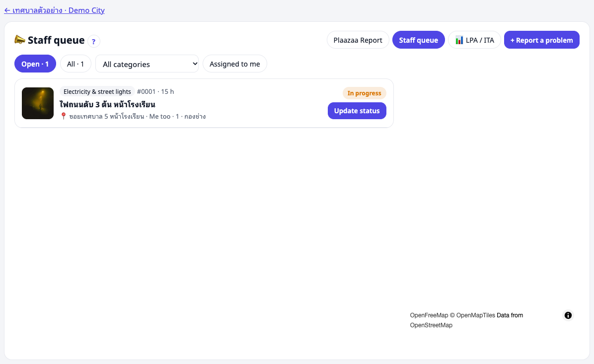Viewport: 594px width, 364px height.
Task: Open the street light report thumbnail
Action: (38, 103)
